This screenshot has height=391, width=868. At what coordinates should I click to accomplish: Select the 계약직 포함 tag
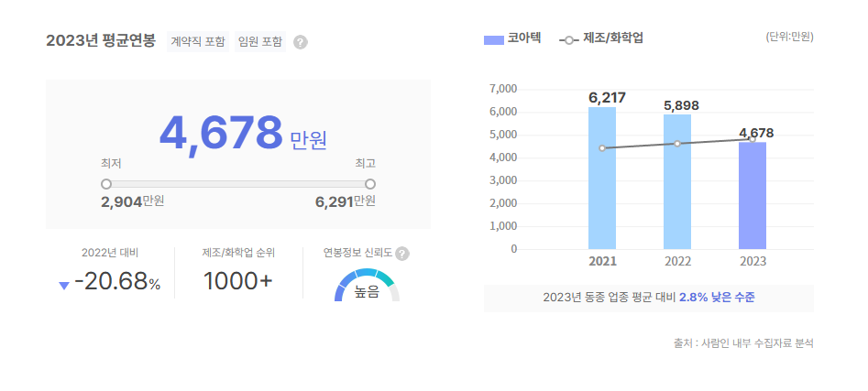(x=198, y=41)
